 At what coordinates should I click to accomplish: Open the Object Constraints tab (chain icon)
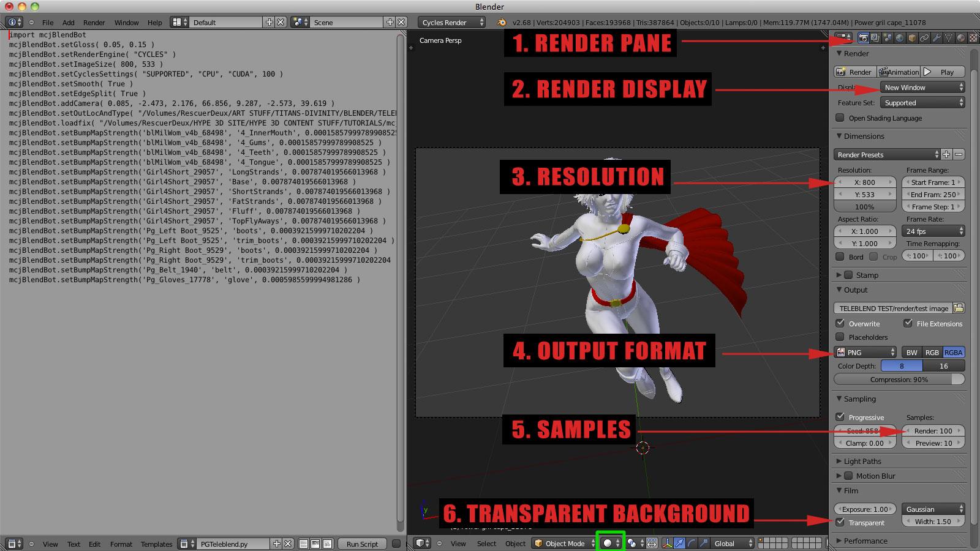(x=924, y=38)
